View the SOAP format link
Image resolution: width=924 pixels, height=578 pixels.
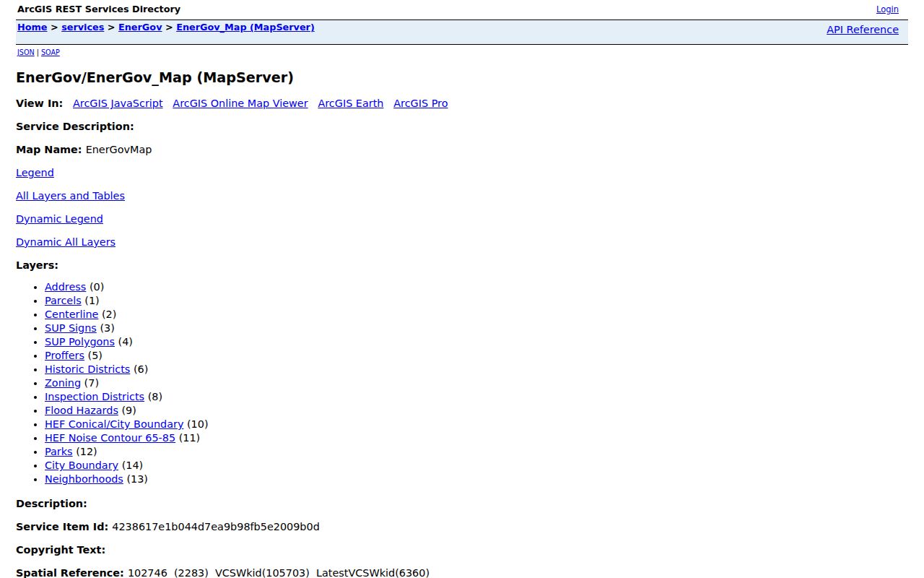[51, 52]
